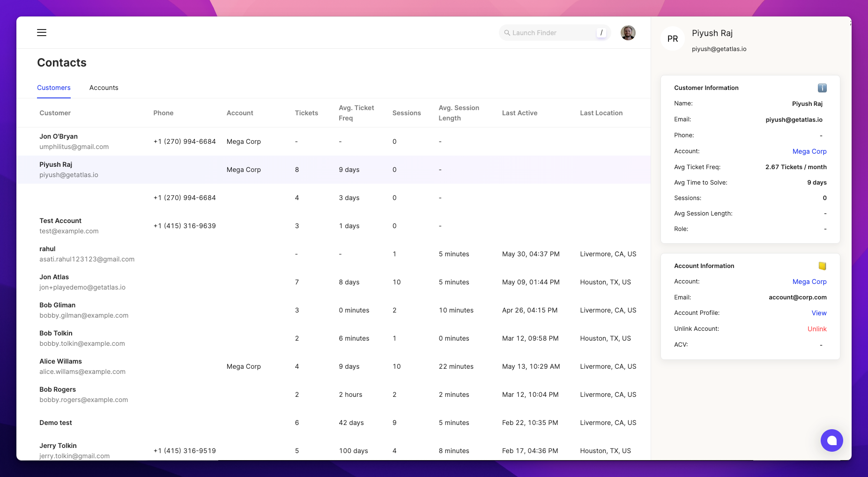
Task: Select the Jon O'Bryan customer row
Action: [x=334, y=142]
